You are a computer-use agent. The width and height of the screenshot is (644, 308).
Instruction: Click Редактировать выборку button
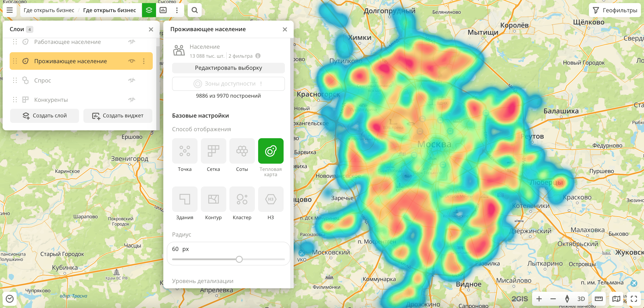coord(228,68)
